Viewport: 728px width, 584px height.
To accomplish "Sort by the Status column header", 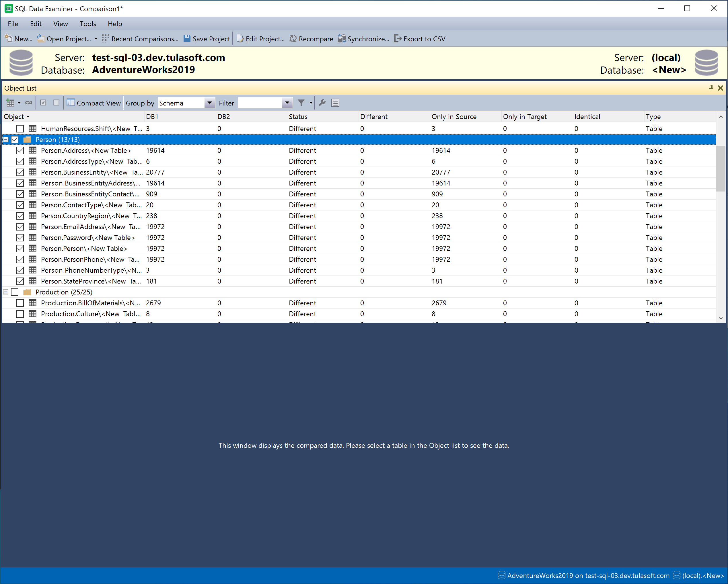I will 322,116.
